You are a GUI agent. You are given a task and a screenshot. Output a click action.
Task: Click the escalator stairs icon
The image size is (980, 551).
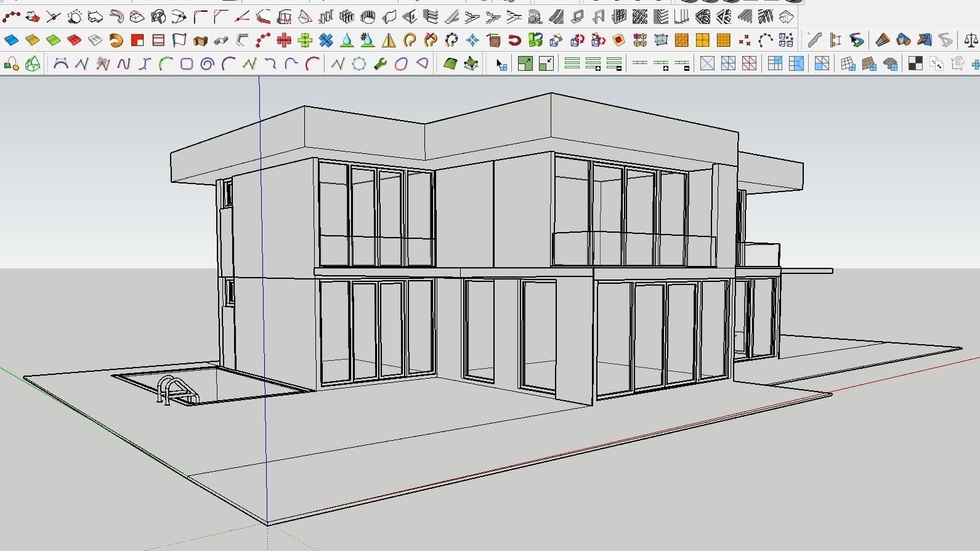coord(556,17)
